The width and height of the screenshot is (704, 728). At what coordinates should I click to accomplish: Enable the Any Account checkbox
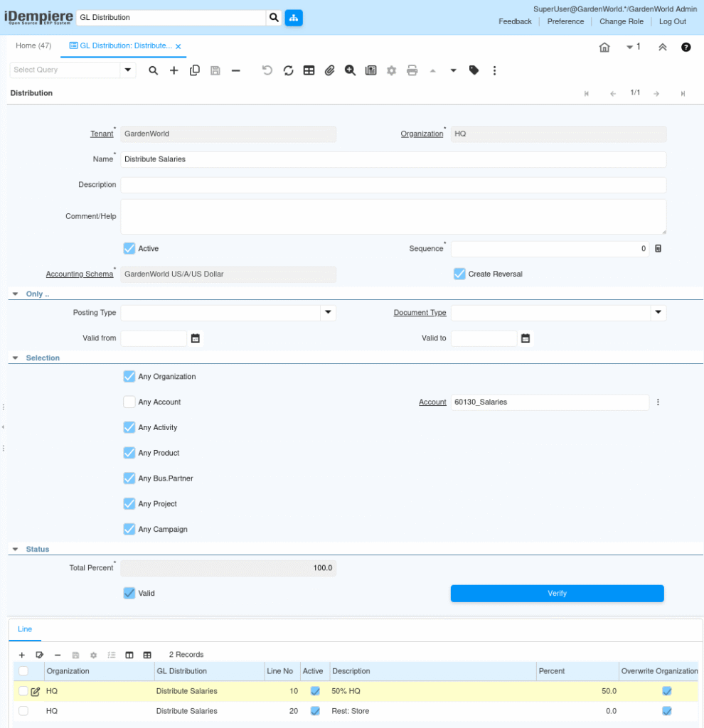point(129,402)
